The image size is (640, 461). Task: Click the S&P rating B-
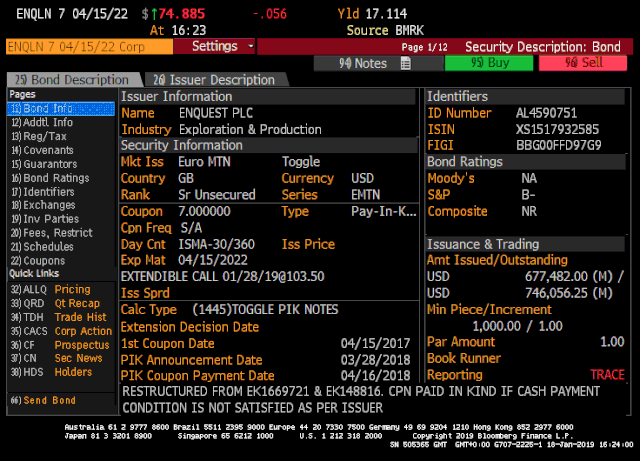(528, 195)
